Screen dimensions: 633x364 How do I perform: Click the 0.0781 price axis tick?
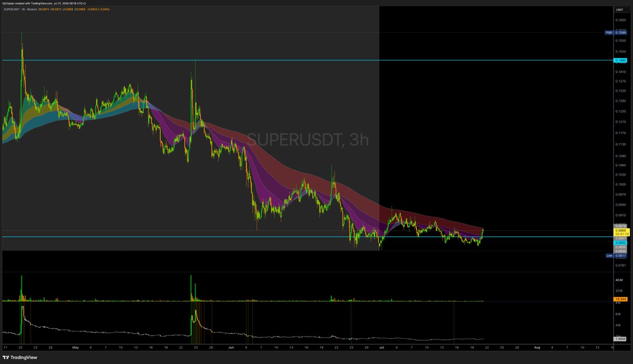(620, 266)
